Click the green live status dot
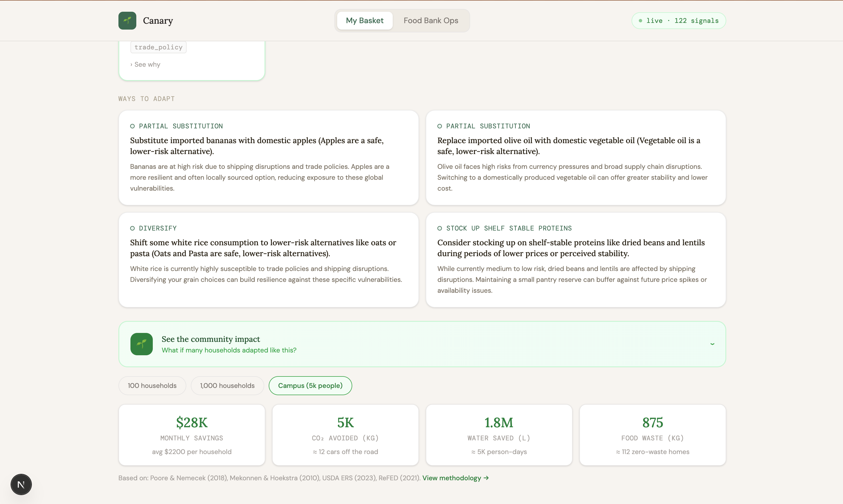This screenshot has width=843, height=504. coord(640,21)
